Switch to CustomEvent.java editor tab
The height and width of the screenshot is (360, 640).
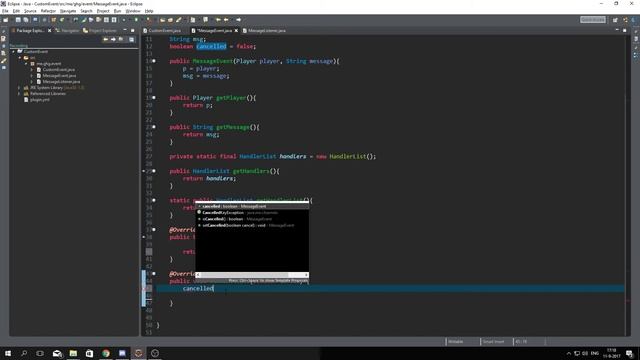[162, 31]
